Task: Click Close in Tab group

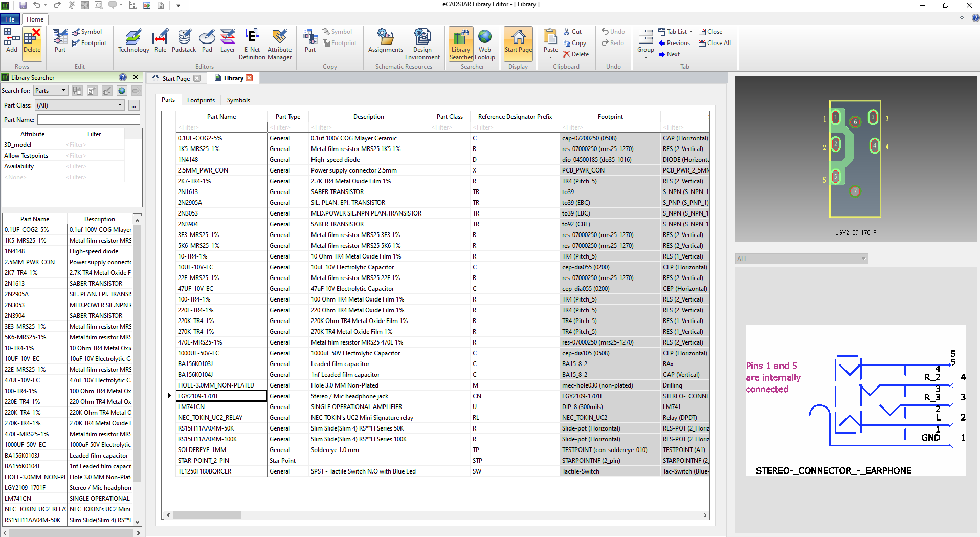Action: click(x=710, y=32)
